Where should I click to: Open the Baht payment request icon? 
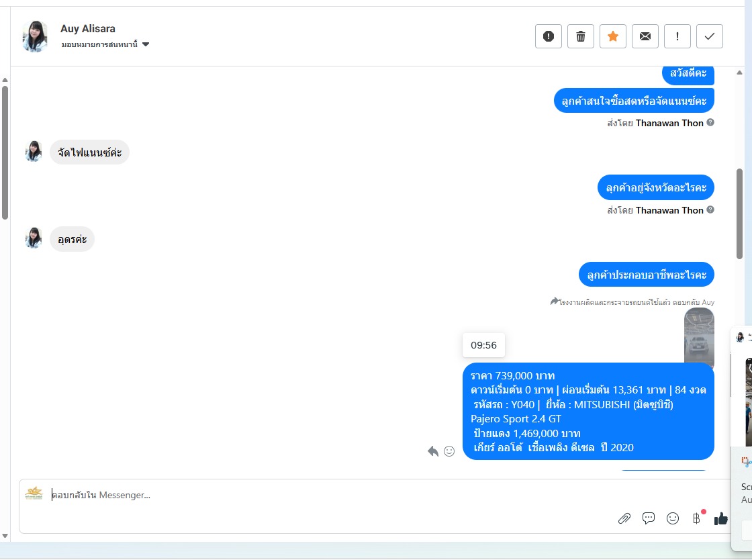696,518
